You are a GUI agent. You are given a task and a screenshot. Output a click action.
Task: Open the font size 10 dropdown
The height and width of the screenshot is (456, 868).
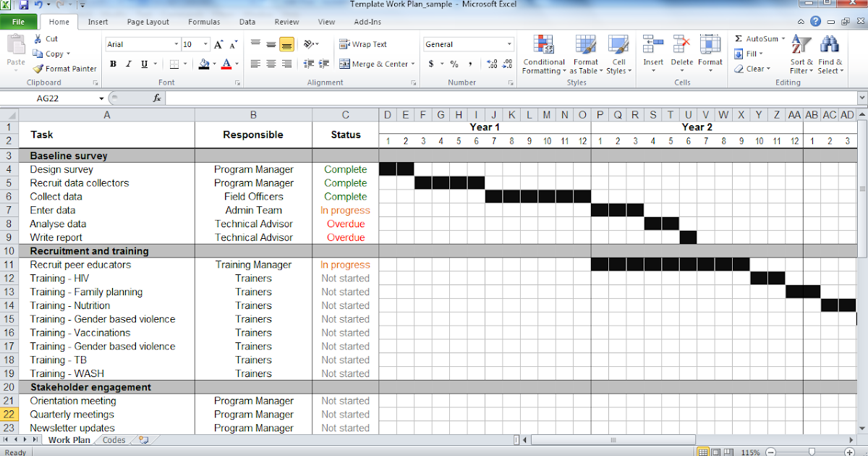point(206,44)
